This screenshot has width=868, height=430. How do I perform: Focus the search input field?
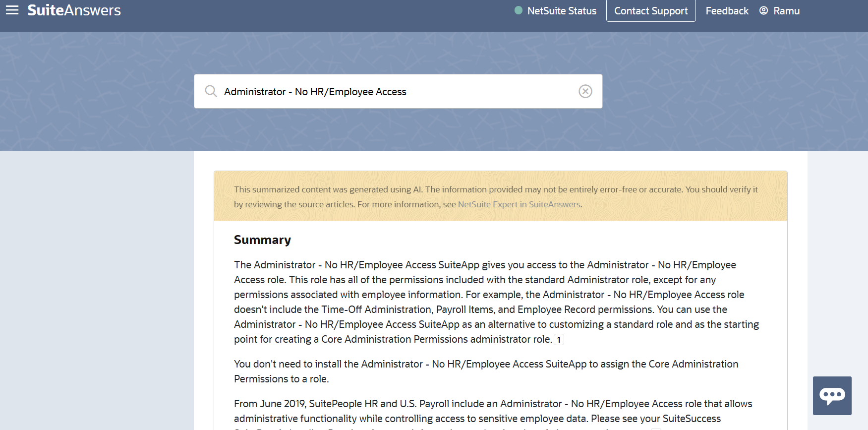(x=398, y=92)
